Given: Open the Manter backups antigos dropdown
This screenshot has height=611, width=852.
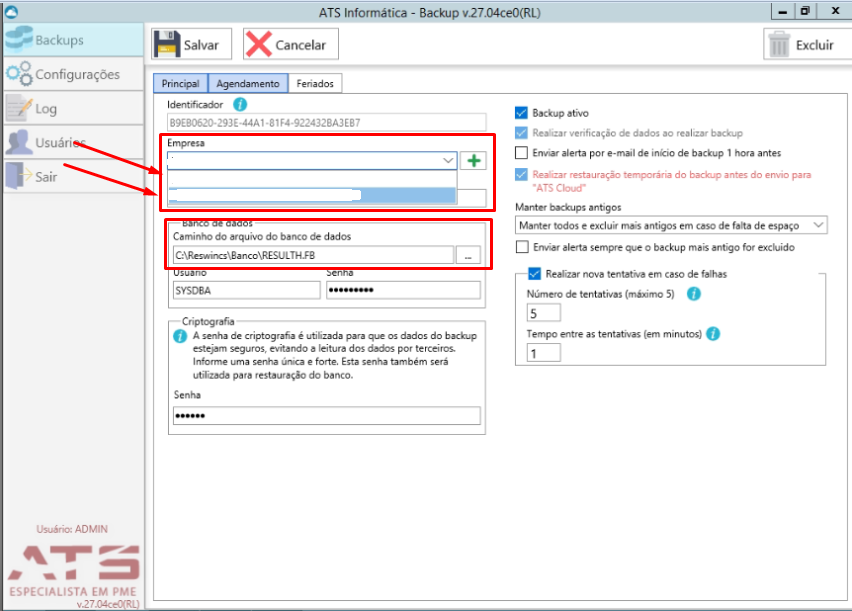Looking at the screenshot, I should 671,225.
